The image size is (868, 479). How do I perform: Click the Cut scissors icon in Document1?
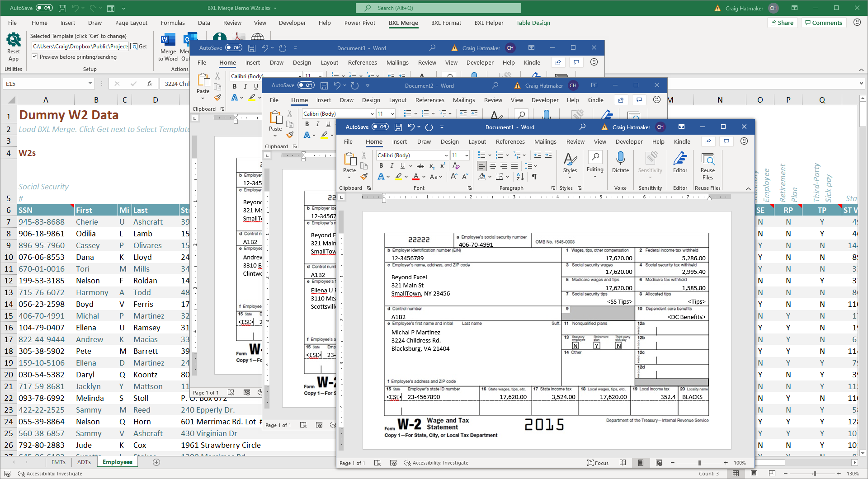364,155
